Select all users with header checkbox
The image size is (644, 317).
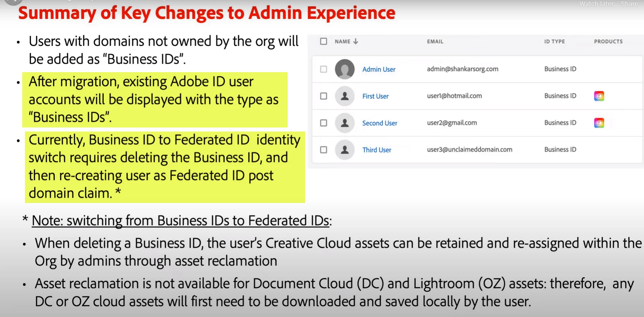[323, 41]
